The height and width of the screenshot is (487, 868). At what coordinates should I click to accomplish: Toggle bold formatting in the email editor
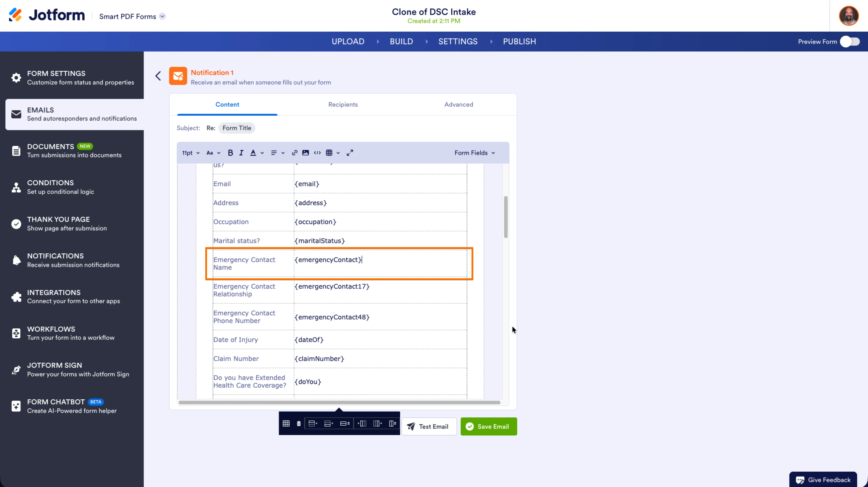pos(230,152)
